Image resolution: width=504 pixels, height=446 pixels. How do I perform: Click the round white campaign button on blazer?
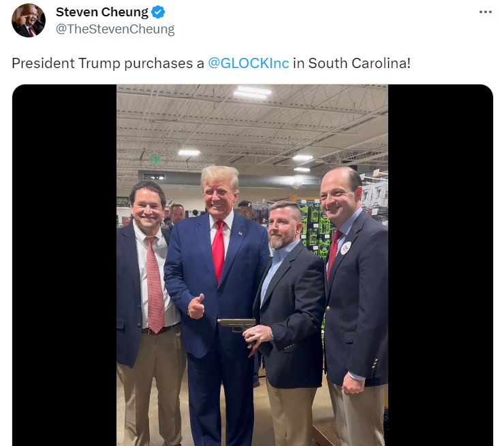pyautogui.click(x=345, y=248)
